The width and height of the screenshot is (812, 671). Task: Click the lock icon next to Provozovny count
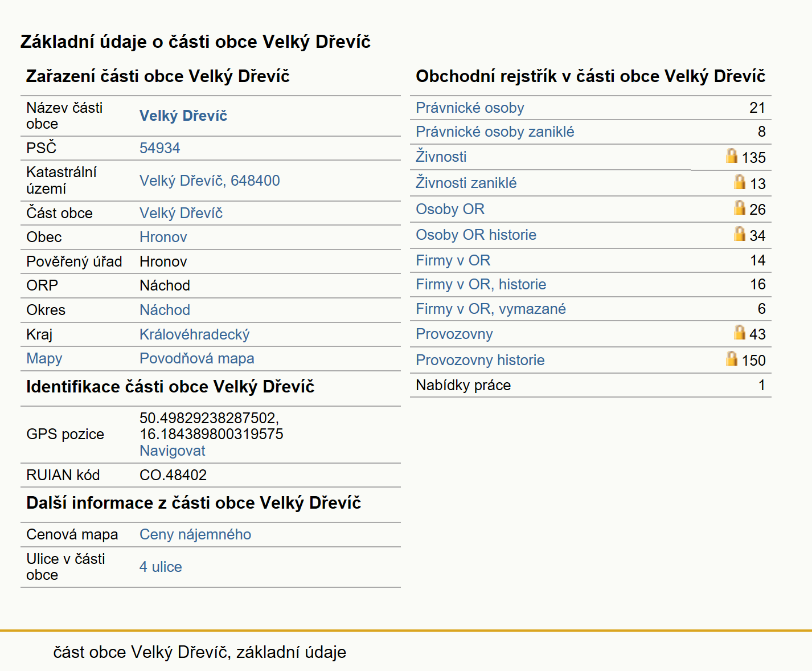pyautogui.click(x=740, y=332)
